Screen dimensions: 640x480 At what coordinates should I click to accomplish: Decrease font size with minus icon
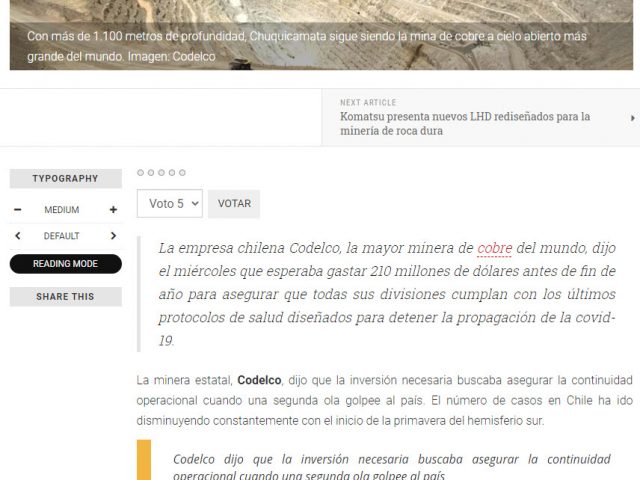18,210
